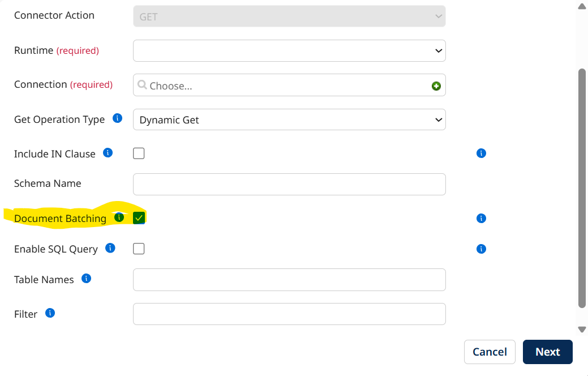Open the Connection Choose picker
The width and height of the screenshot is (588, 376).
pyautogui.click(x=283, y=84)
